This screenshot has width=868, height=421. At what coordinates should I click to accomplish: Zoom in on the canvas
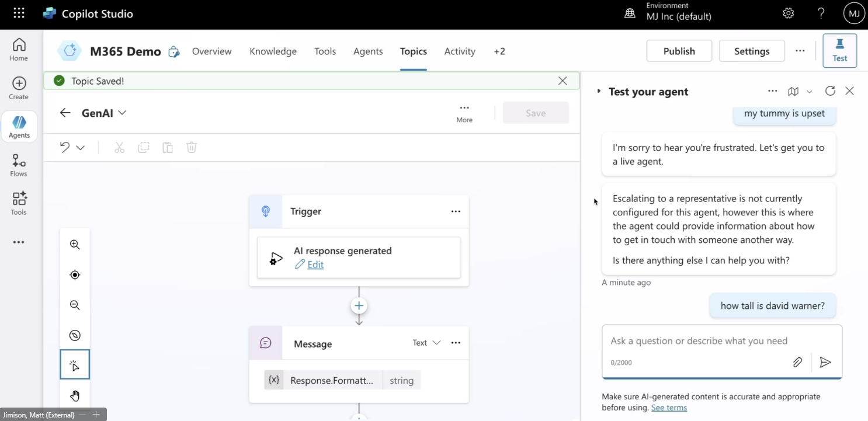tap(75, 245)
